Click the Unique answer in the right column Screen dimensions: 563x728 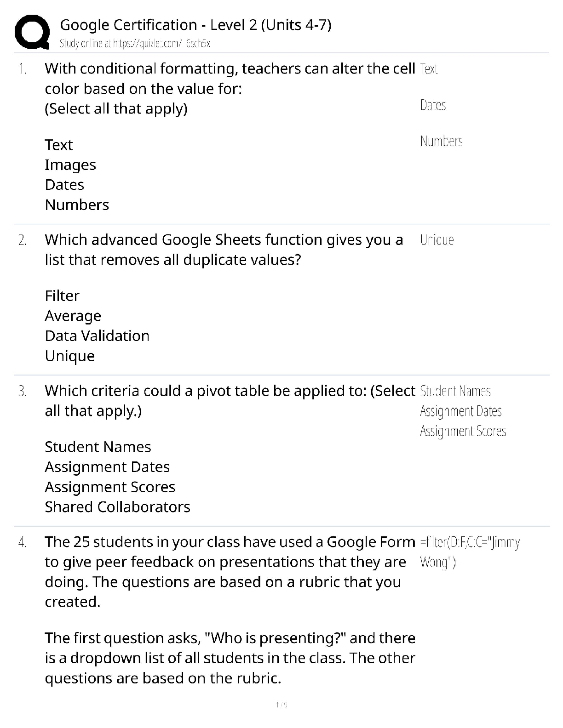coord(437,240)
